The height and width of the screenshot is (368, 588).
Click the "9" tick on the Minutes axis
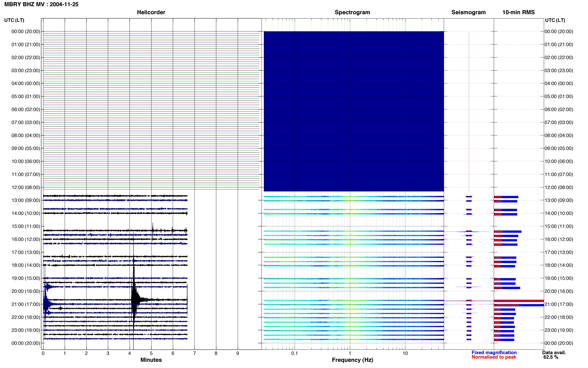coord(238,353)
